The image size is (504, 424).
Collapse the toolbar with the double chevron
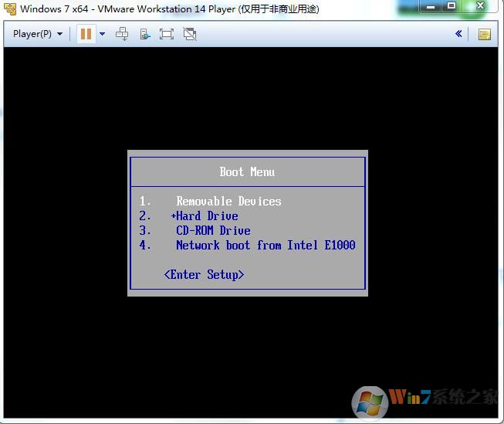[x=458, y=34]
